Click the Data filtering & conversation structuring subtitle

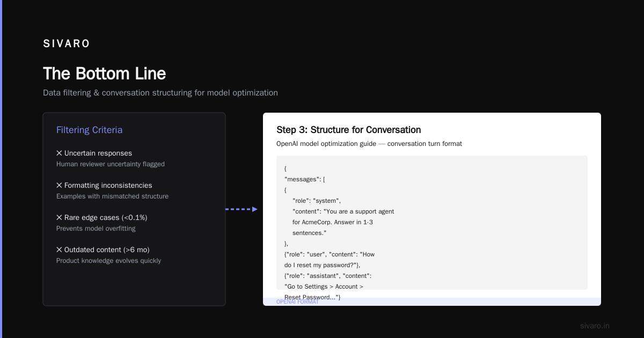pos(160,93)
